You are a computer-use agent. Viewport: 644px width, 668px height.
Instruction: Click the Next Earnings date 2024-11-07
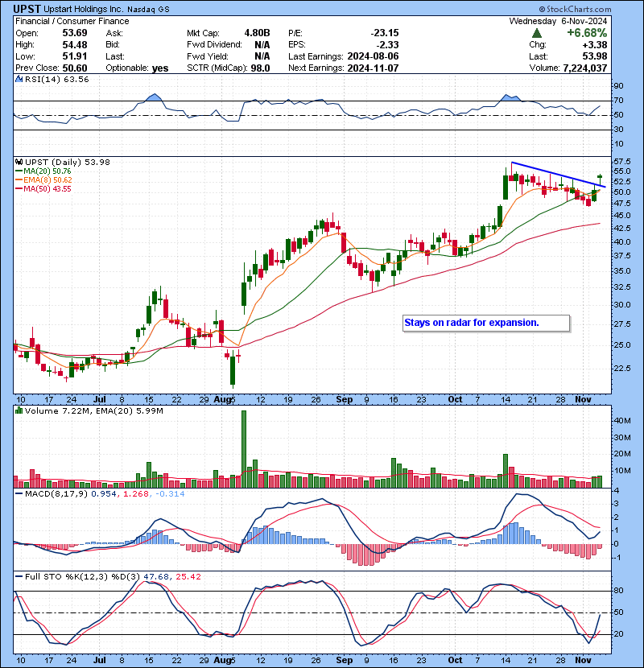pos(373,68)
